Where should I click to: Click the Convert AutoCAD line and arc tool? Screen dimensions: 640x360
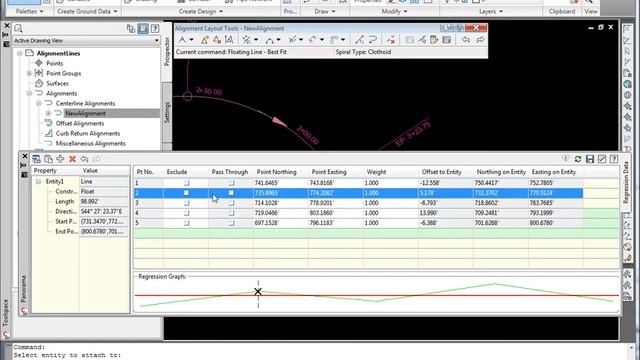click(359, 40)
